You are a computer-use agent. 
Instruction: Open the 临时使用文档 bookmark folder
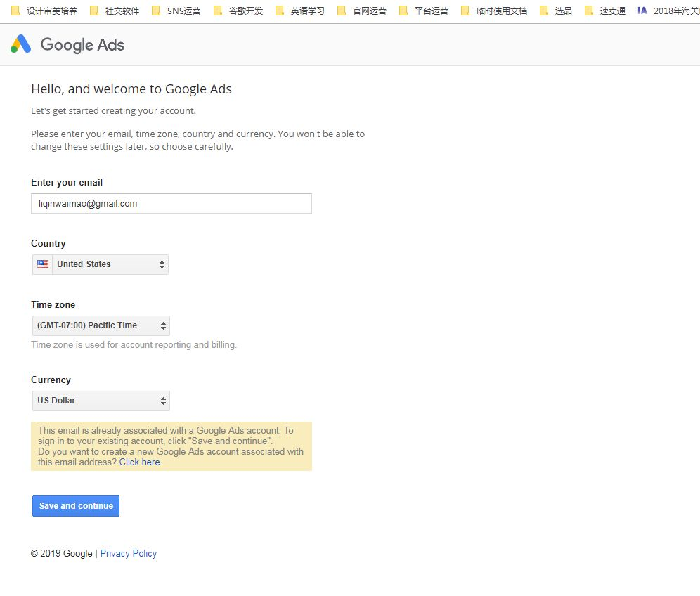(x=494, y=11)
